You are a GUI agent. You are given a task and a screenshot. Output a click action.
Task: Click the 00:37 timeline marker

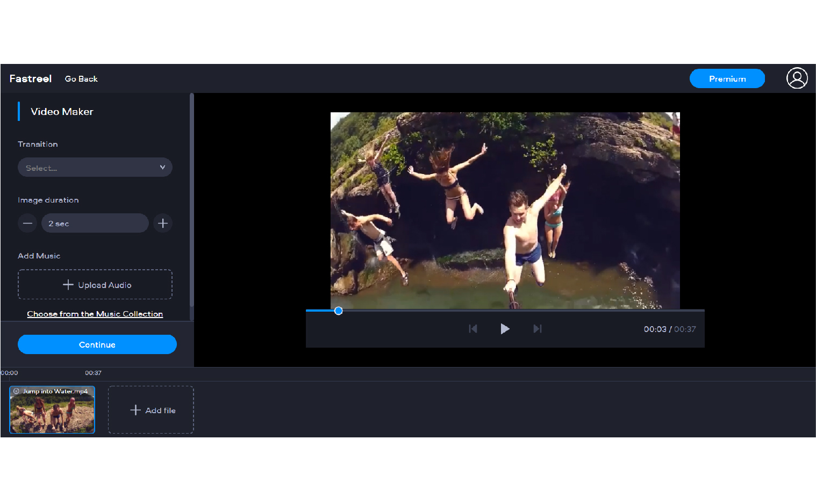[93, 373]
